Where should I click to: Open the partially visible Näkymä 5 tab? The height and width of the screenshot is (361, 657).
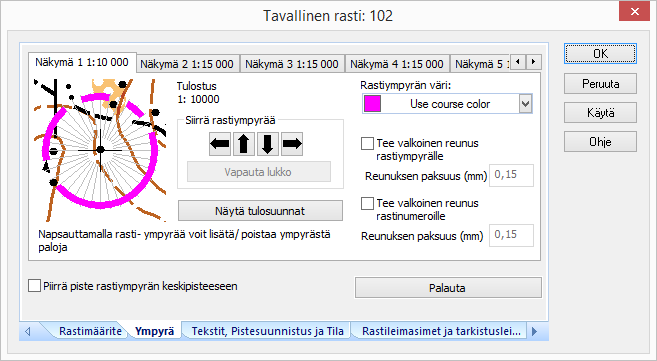[481, 64]
